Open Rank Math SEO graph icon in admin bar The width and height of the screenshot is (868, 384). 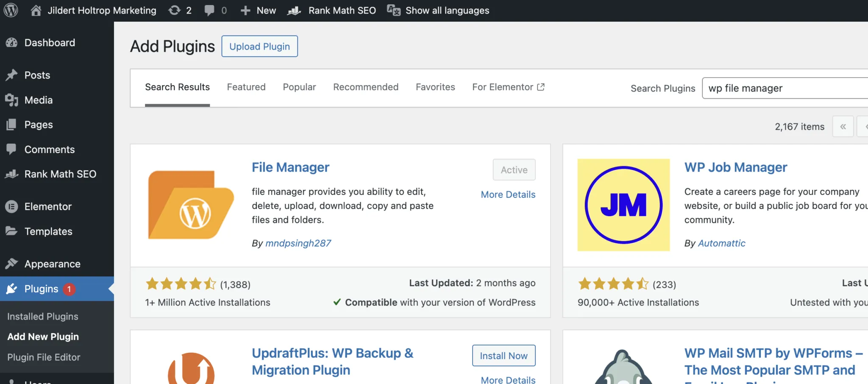pos(294,11)
